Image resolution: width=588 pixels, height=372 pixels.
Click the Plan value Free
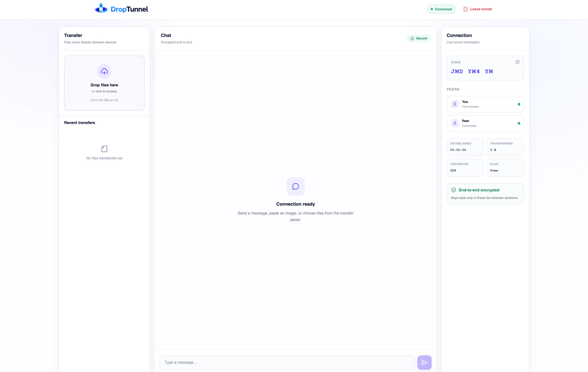click(494, 170)
